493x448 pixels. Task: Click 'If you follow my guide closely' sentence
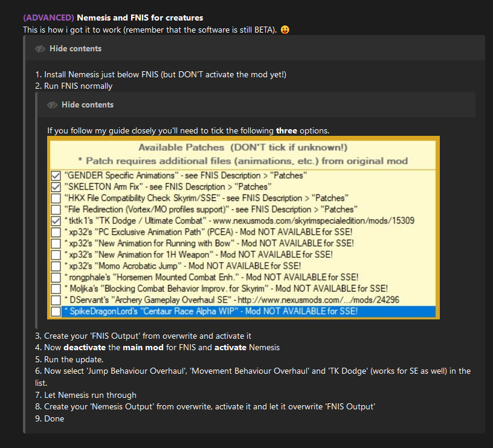coord(188,130)
